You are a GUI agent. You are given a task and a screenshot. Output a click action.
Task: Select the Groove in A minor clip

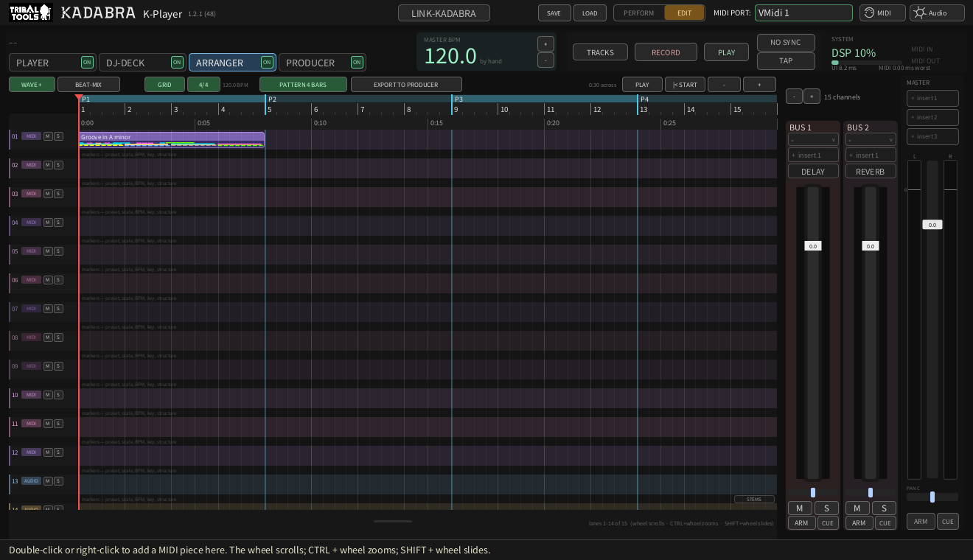[172, 139]
